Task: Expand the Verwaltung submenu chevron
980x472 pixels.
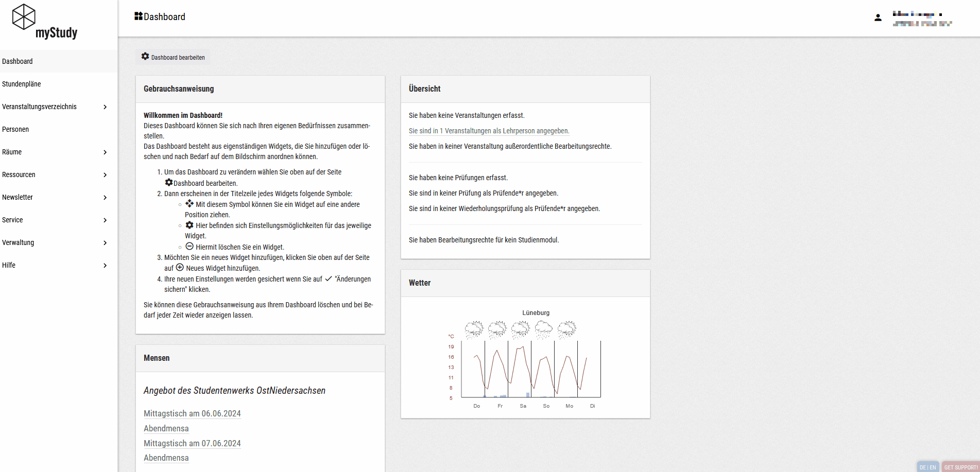Action: [x=105, y=243]
